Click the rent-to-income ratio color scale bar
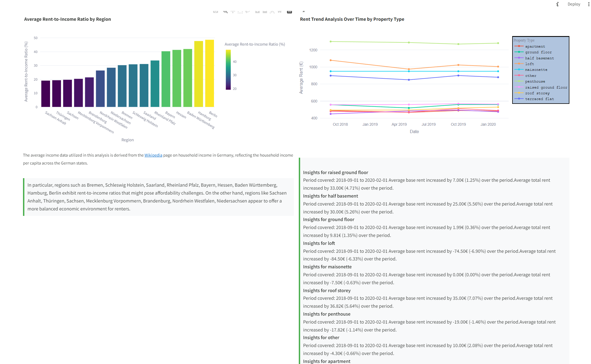 [228, 70]
